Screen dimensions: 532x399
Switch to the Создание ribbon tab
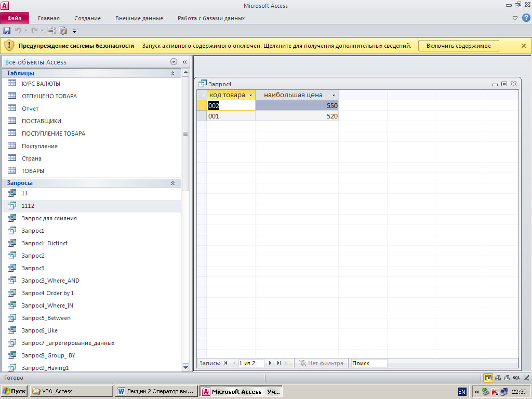[x=87, y=18]
